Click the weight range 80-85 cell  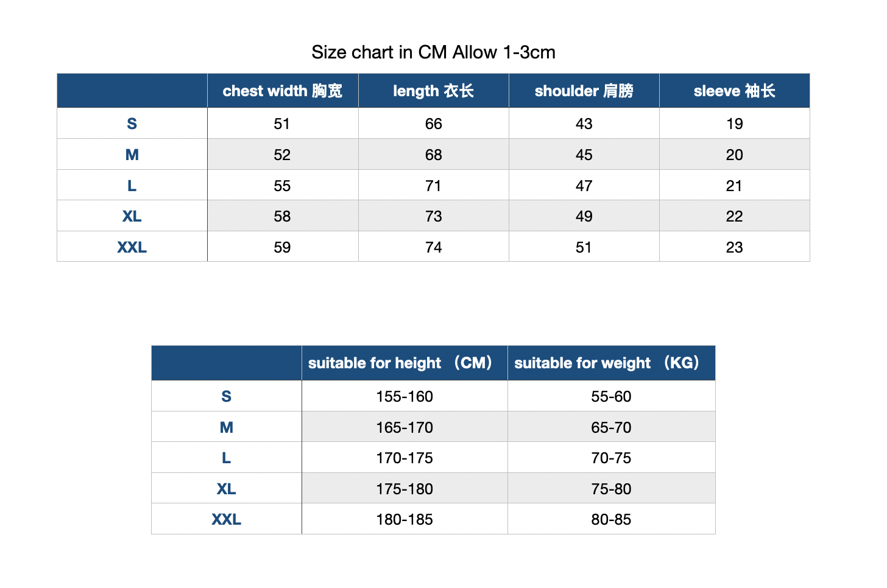pos(611,519)
